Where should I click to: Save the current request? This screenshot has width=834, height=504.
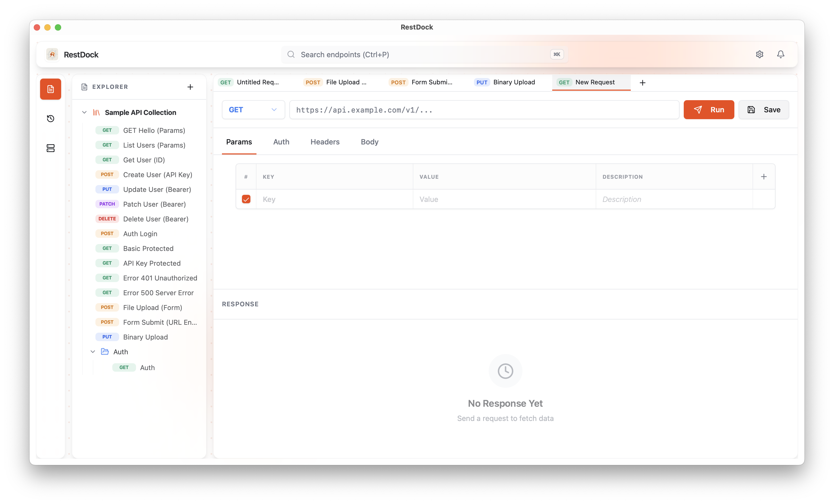pyautogui.click(x=764, y=109)
